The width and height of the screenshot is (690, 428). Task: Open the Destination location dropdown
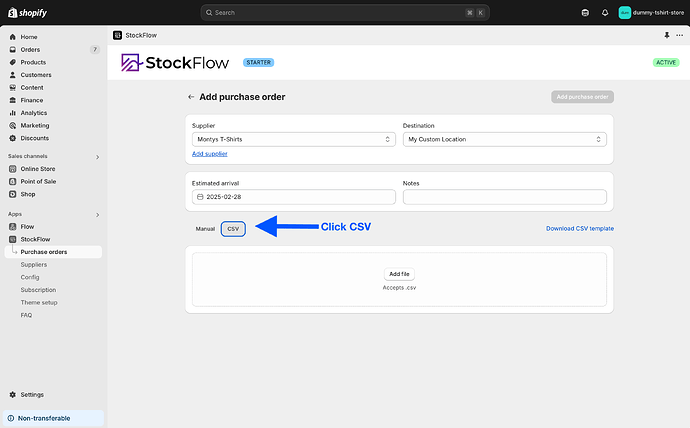(x=504, y=140)
